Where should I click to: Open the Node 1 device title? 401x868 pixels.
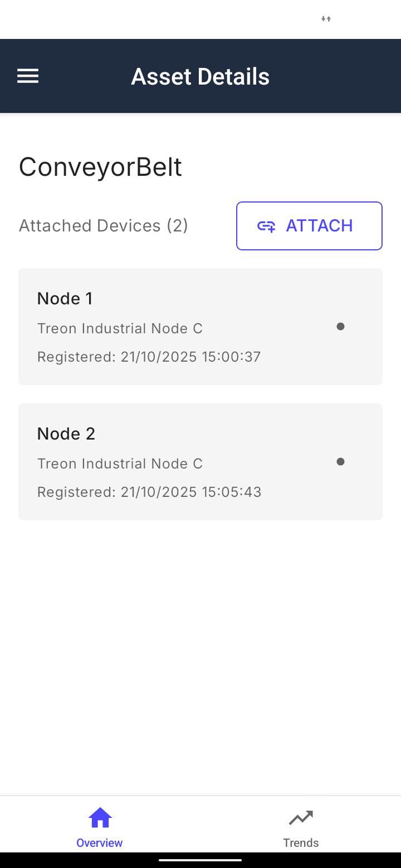65,299
